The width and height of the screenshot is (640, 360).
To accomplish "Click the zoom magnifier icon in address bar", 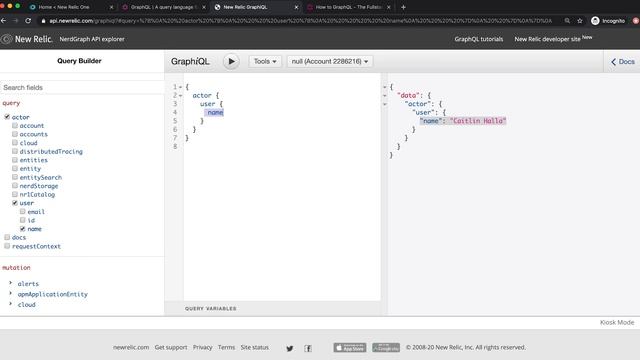I will click(x=567, y=20).
